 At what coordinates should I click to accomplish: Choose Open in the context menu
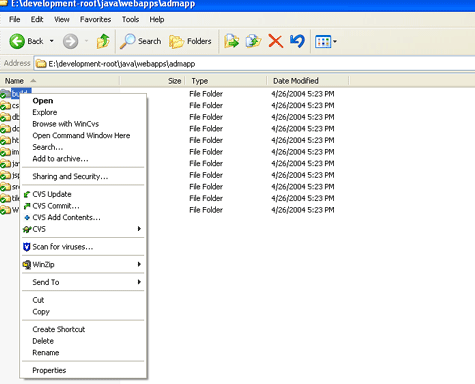click(x=83, y=101)
